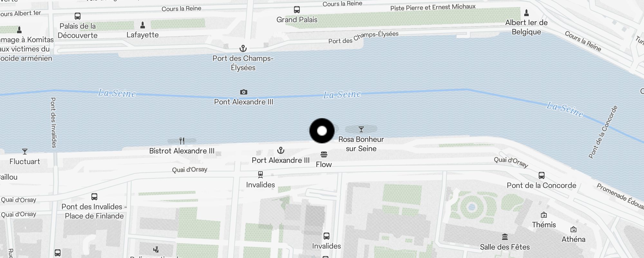Click the Quai d'Orsay street label near Invalides
The image size is (644, 258).
[190, 169]
